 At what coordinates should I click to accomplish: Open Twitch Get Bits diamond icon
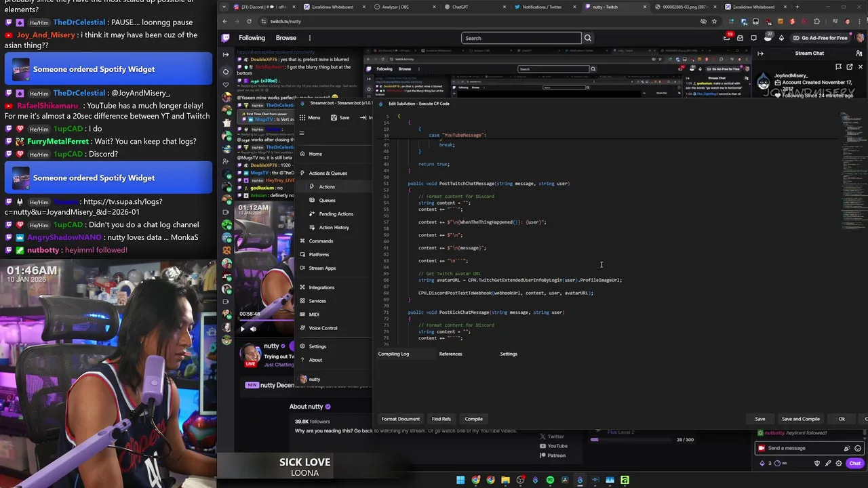781,38
